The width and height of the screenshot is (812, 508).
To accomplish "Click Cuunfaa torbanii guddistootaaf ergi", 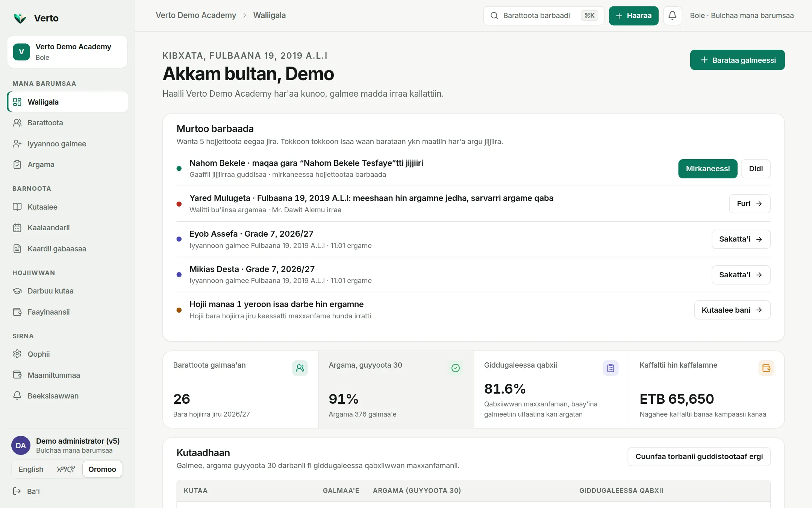I will pos(699,456).
